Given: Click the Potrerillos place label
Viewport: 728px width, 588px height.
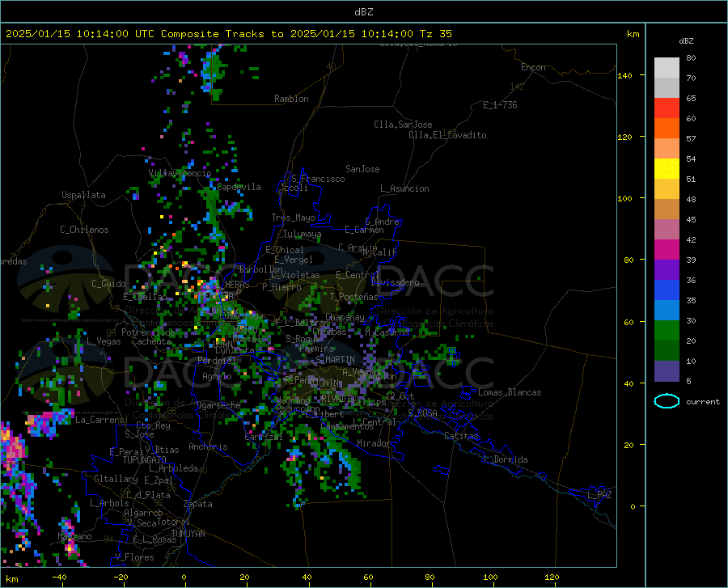Looking at the screenshot, I should click(x=148, y=332).
